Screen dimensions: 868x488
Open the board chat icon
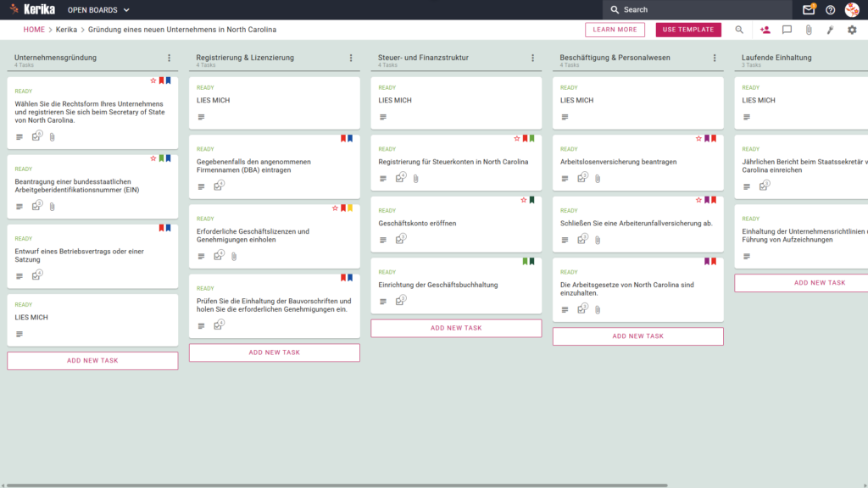[x=787, y=30]
